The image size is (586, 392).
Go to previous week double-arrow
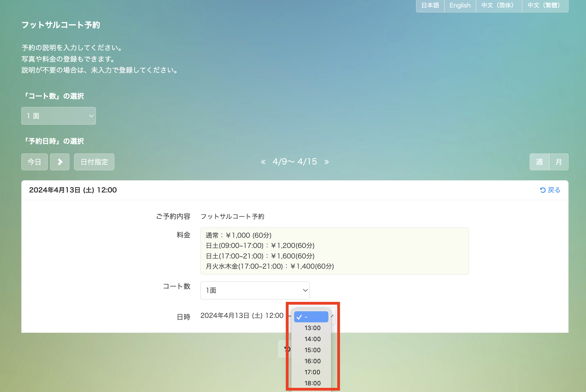[x=263, y=162]
